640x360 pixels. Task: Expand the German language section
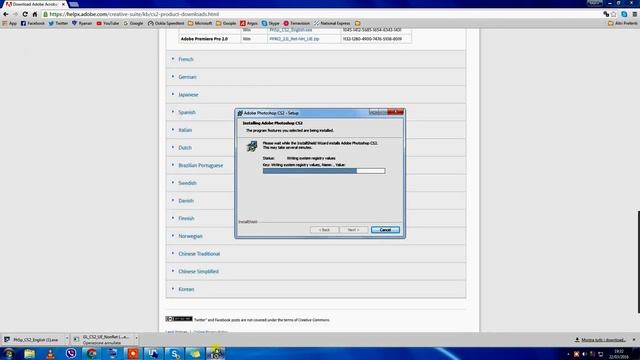pyautogui.click(x=316, y=77)
